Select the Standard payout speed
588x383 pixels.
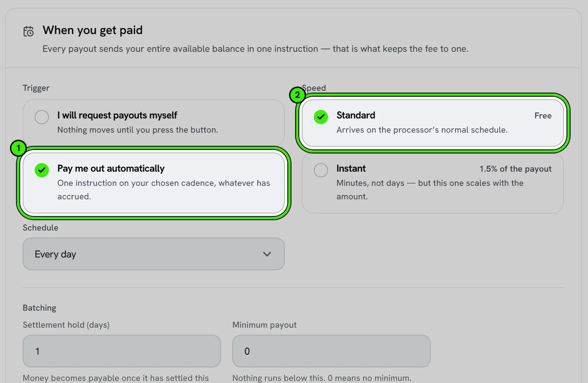(433, 123)
